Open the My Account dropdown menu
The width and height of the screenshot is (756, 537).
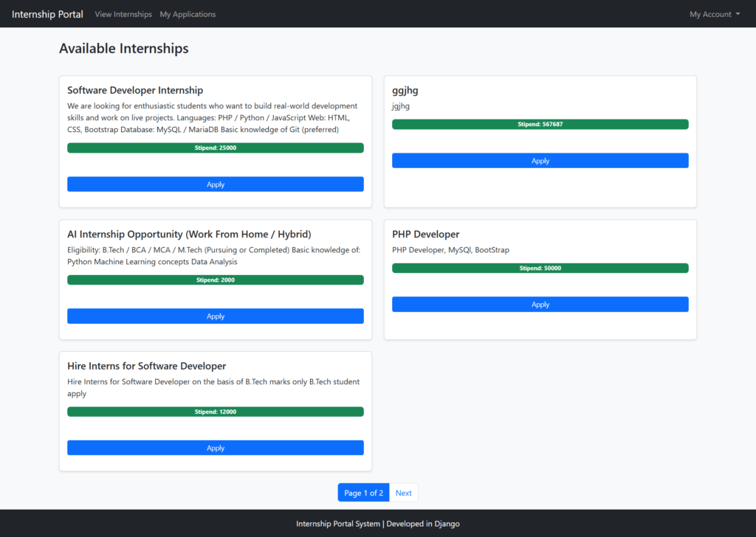pyautogui.click(x=711, y=13)
